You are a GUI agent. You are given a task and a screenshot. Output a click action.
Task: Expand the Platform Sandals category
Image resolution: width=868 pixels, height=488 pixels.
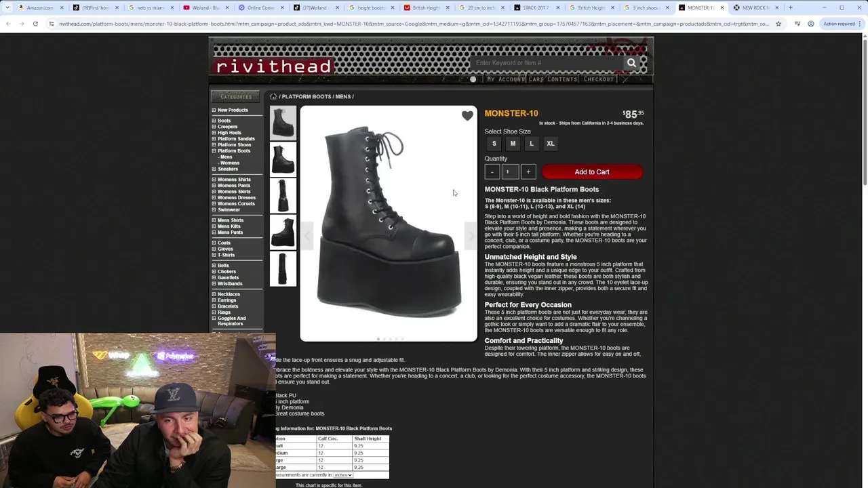[x=214, y=139]
